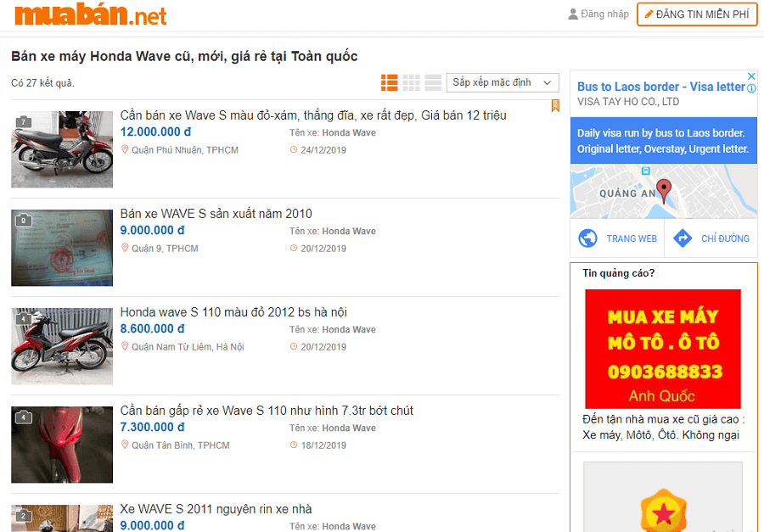
Task: Click the 7.300.000 đ price
Action: pyautogui.click(x=152, y=428)
